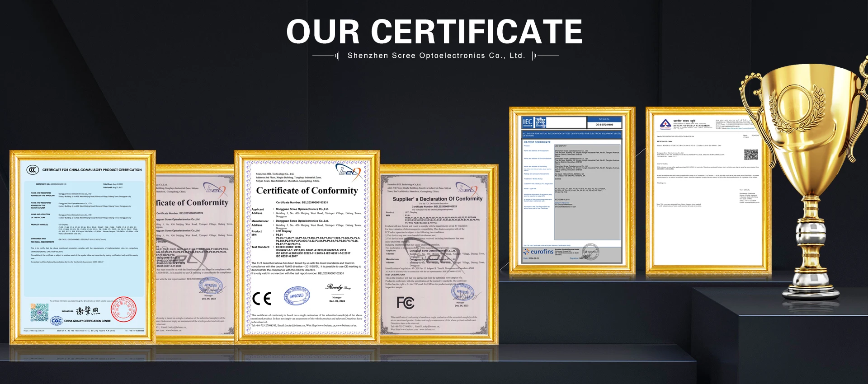Open the framed CE Certificate of Conformity in front
This screenshot has height=384, width=868.
pos(307,248)
